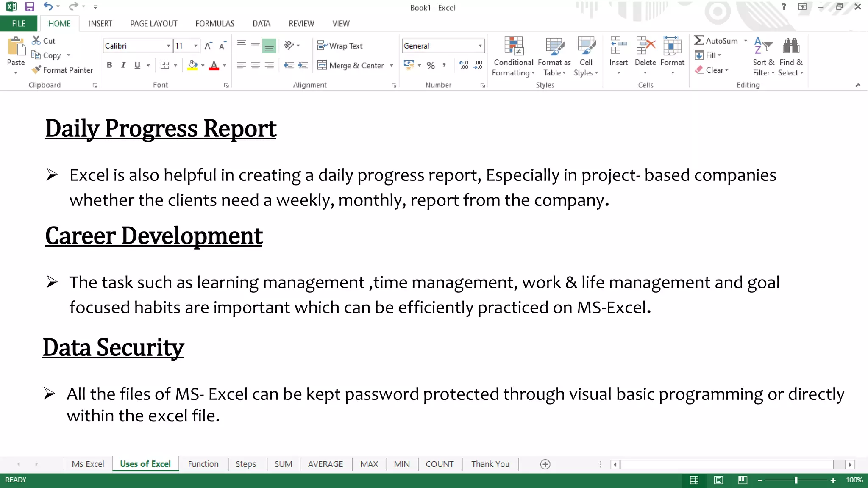Select the highlighted Bottom Align icon
Image resolution: width=868 pixels, height=488 pixels.
tap(269, 46)
